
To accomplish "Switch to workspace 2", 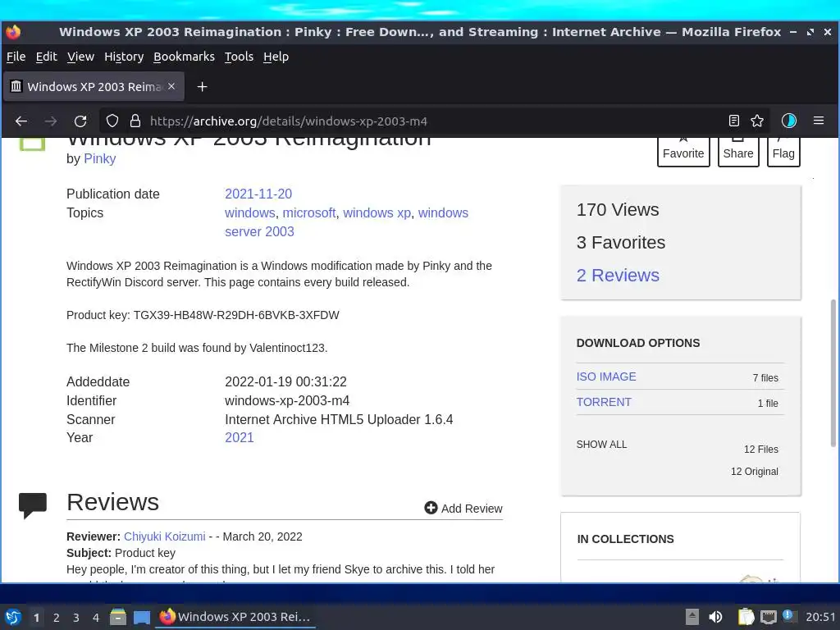I will tap(57, 618).
